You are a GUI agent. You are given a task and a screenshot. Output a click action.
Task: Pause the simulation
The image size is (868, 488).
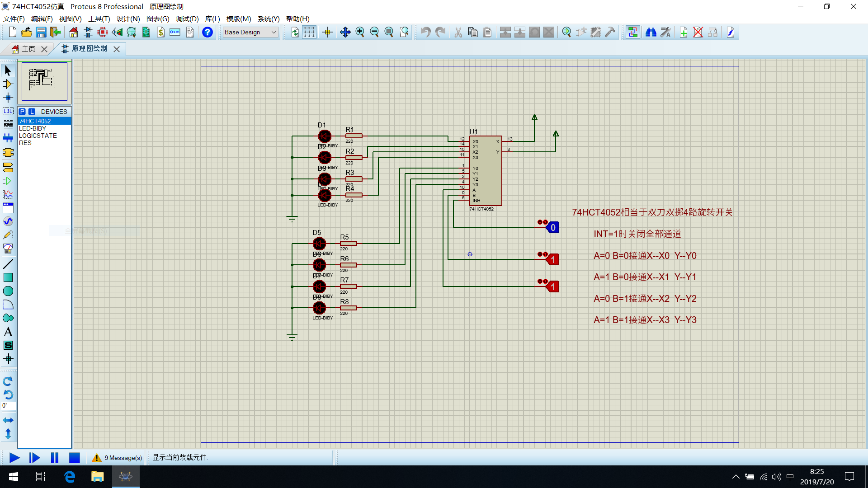[x=55, y=458]
